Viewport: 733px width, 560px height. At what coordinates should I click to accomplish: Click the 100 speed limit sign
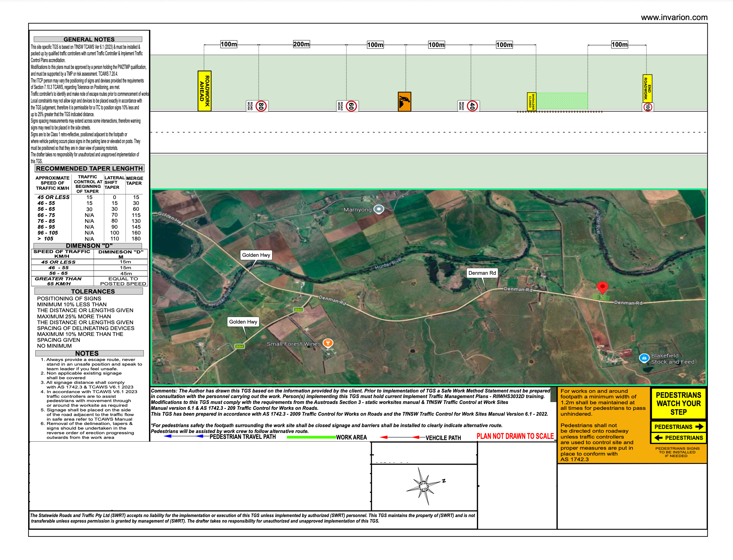point(647,107)
